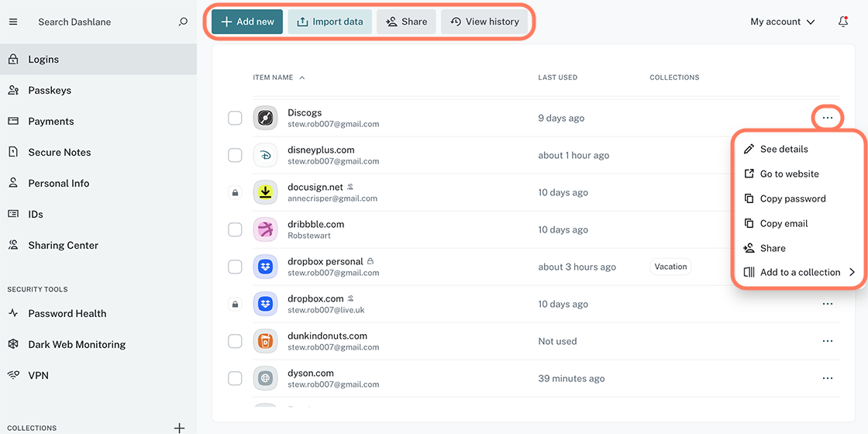This screenshot has width=868, height=434.
Task: Expand the My account dropdown
Action: point(782,22)
